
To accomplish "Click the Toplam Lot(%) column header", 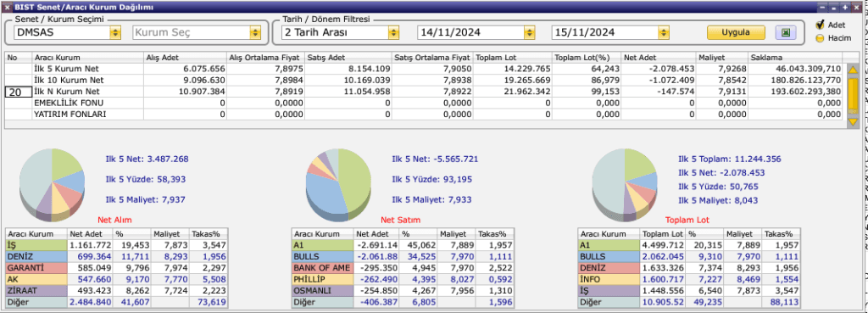I will [587, 58].
